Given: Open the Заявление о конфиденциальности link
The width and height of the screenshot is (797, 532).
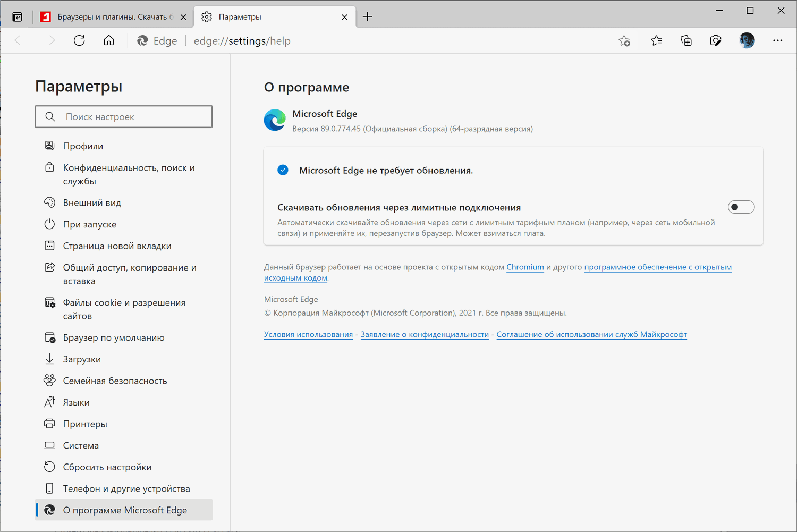Looking at the screenshot, I should (x=425, y=334).
